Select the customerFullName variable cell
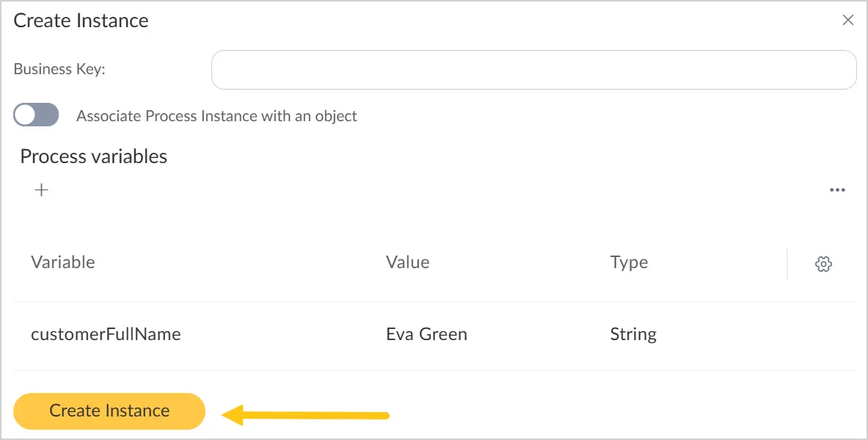Viewport: 868px width, 440px height. coord(106,334)
